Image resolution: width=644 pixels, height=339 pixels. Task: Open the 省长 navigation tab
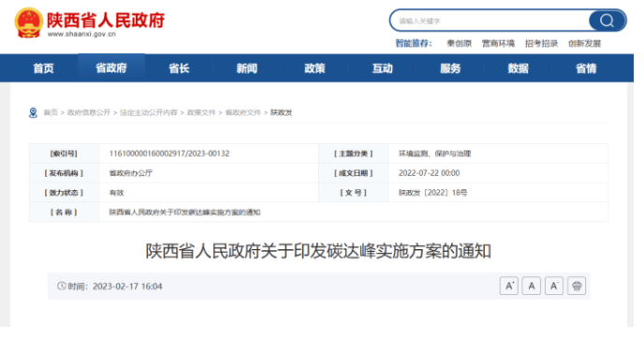pos(179,68)
